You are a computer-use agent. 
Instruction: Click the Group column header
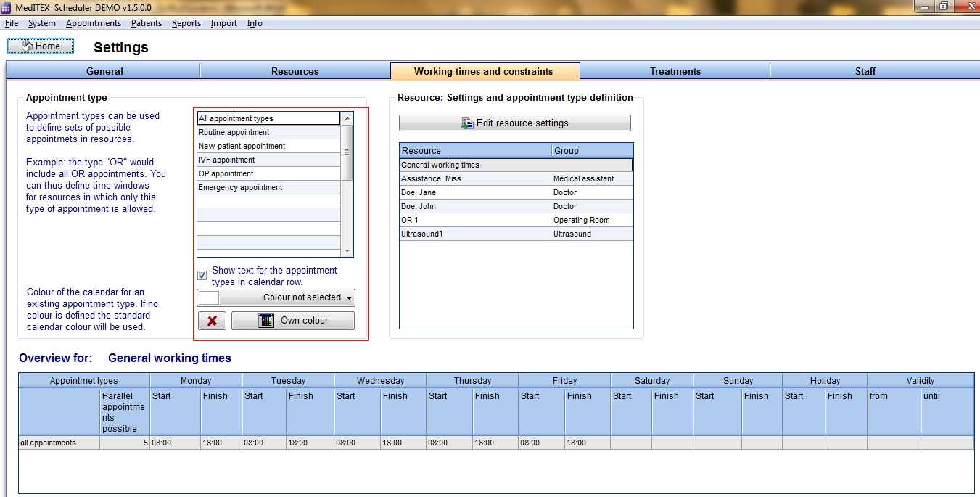click(592, 150)
